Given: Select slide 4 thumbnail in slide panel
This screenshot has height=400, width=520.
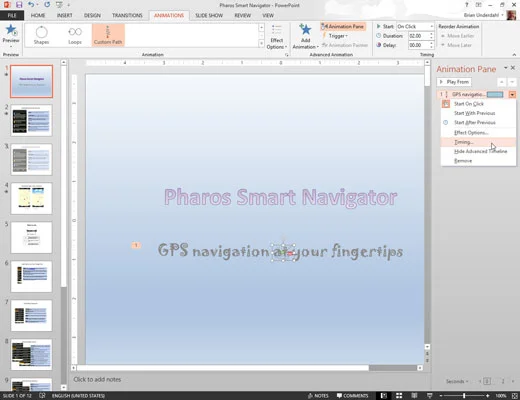Looking at the screenshot, I should pos(31,198).
